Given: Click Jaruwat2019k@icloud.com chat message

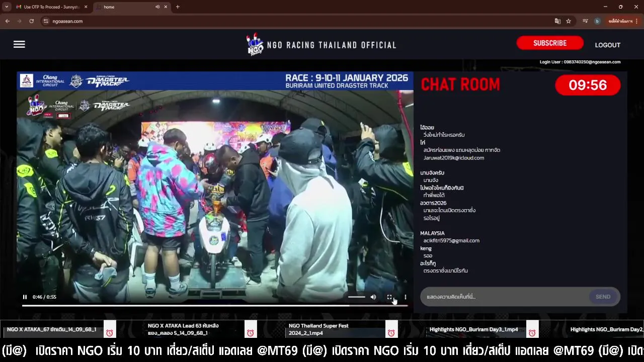Looking at the screenshot, I should point(454,158).
